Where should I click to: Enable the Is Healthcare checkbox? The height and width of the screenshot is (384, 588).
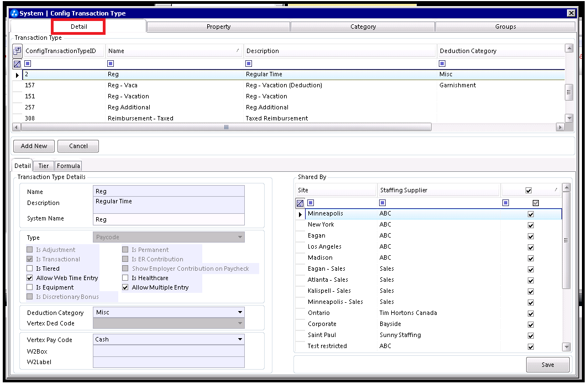[x=125, y=278]
